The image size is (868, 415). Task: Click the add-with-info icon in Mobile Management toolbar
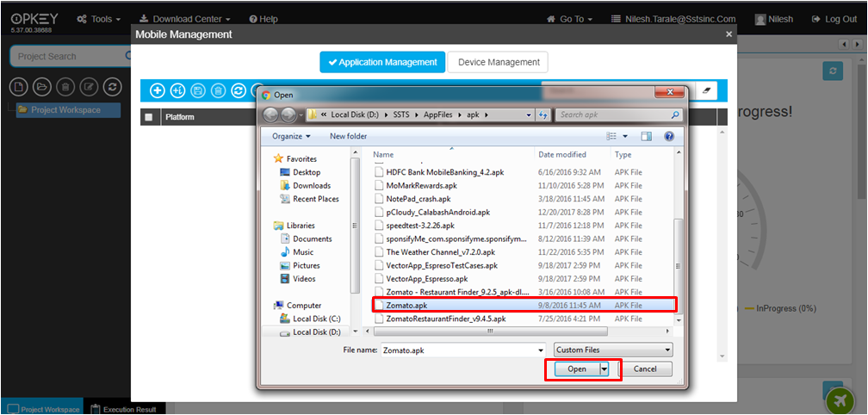click(177, 90)
